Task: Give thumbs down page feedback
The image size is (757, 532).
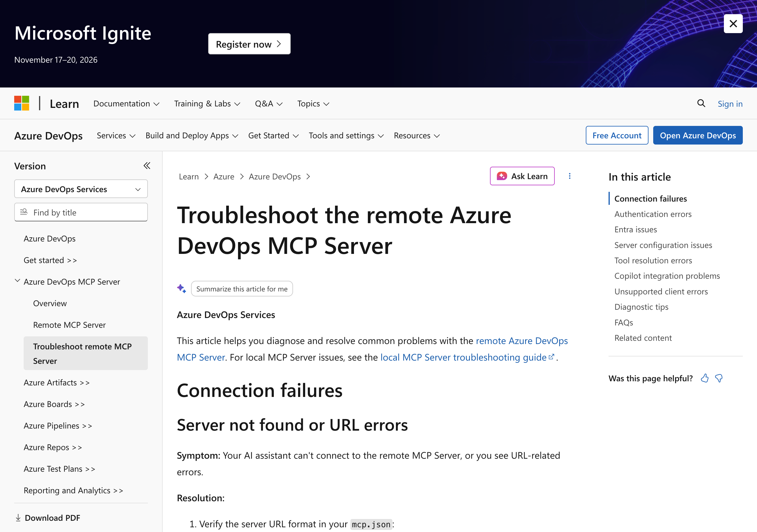Action: click(719, 378)
